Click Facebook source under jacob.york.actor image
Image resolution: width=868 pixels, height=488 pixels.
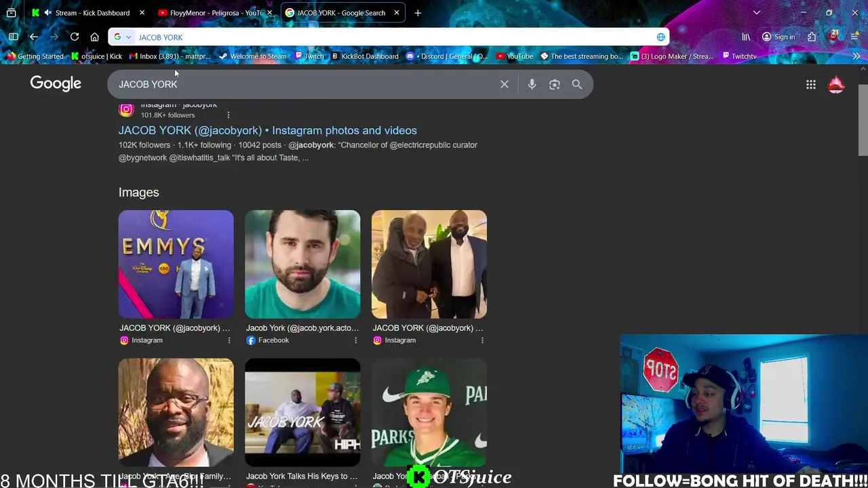pyautogui.click(x=268, y=340)
